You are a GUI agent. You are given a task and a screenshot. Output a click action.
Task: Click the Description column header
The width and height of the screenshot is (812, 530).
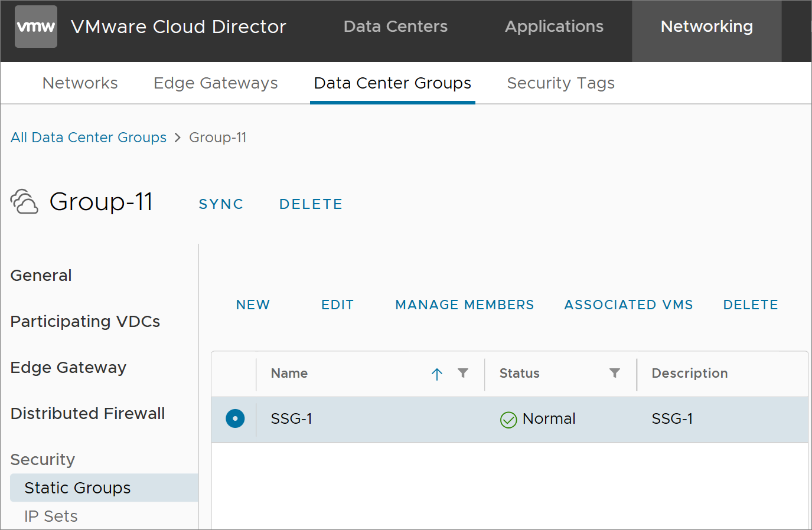690,374
